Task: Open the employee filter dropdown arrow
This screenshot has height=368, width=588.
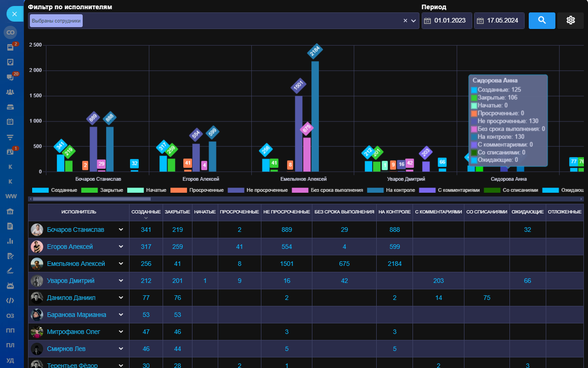Action: 413,21
